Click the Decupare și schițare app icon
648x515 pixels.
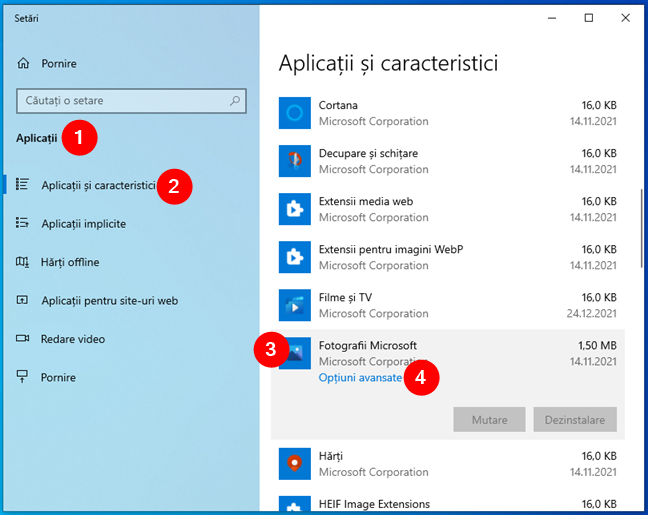pyautogui.click(x=295, y=161)
